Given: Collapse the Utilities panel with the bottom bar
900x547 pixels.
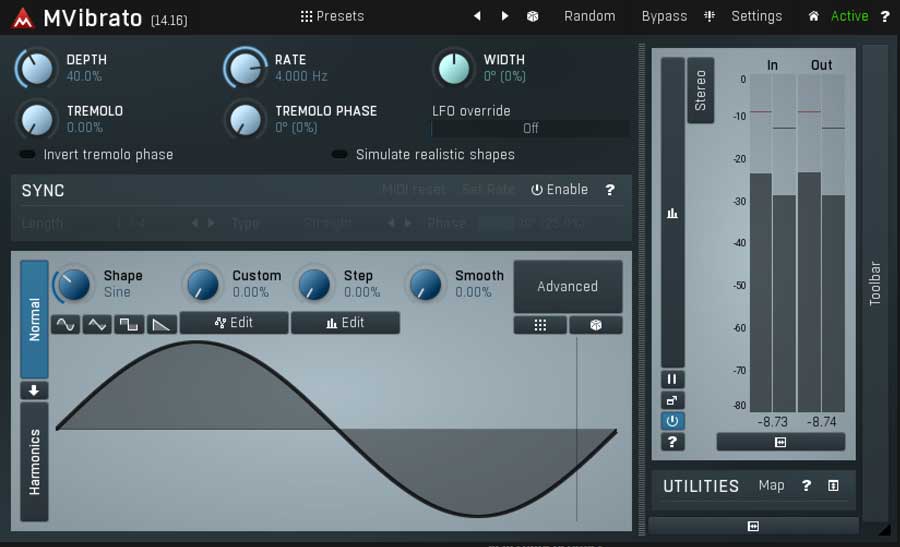Looking at the screenshot, I should [753, 526].
